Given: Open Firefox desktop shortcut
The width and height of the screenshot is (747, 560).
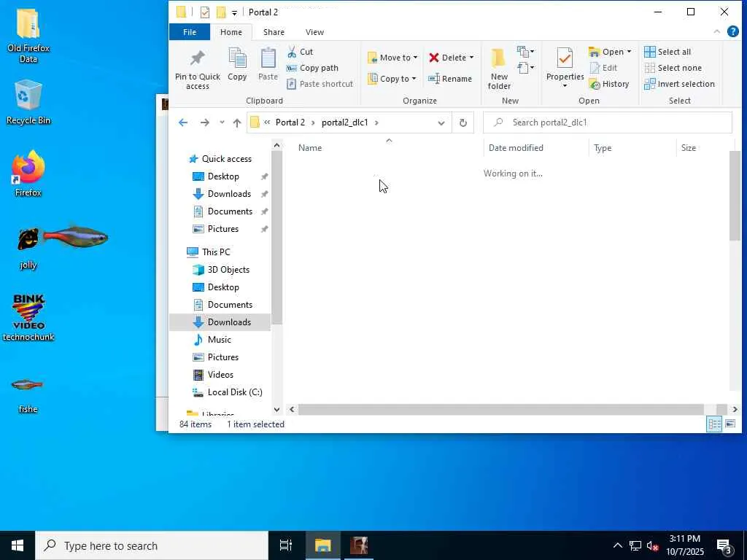Looking at the screenshot, I should click(x=28, y=174).
